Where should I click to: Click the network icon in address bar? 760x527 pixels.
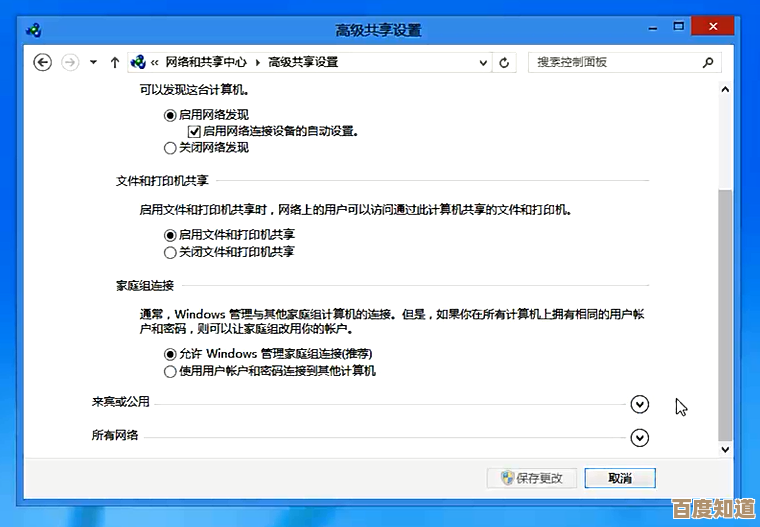click(x=138, y=62)
